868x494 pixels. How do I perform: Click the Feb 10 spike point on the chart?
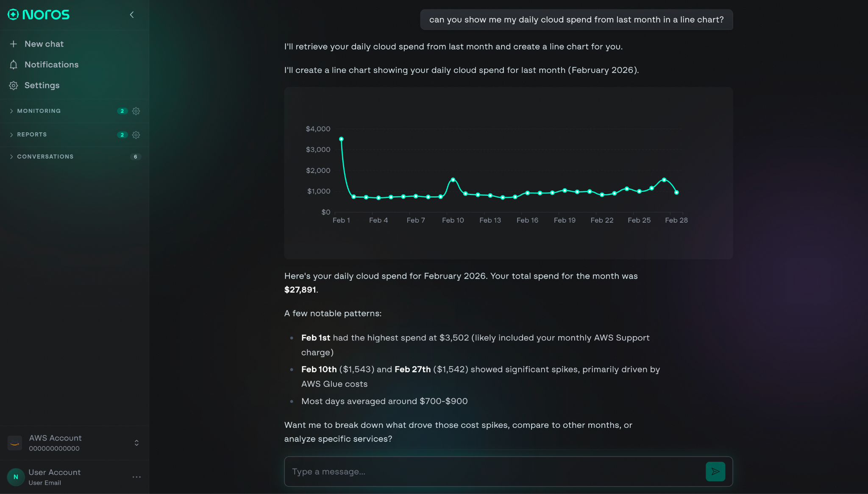point(453,179)
